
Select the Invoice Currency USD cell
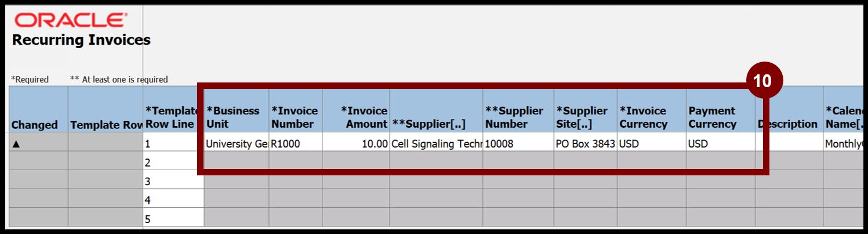click(x=652, y=142)
